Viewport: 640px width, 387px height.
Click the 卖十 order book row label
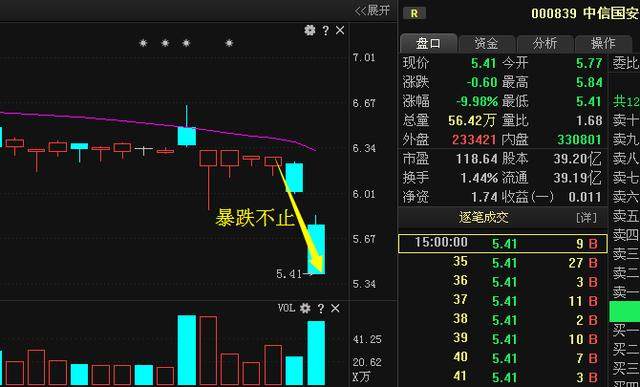click(626, 120)
